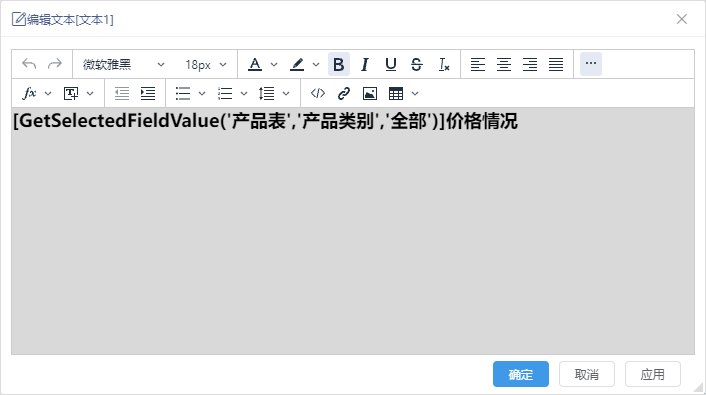Expand the insert table dropdown arrow
The width and height of the screenshot is (706, 395).
click(x=415, y=94)
